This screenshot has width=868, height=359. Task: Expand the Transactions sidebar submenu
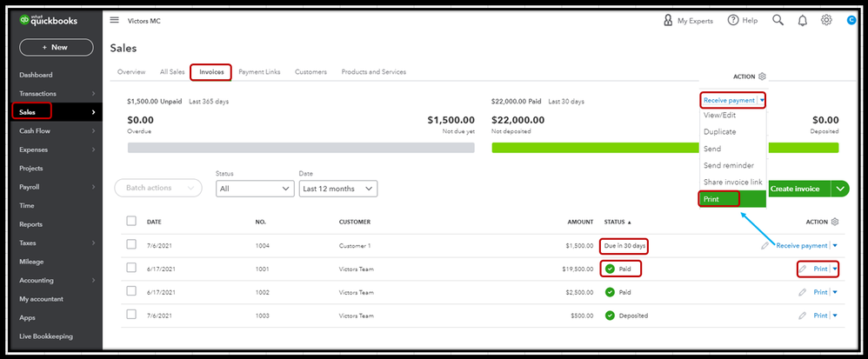(93, 94)
